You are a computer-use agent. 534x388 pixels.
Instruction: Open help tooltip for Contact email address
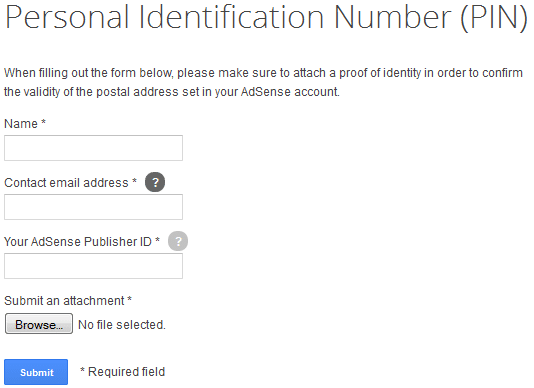155,182
